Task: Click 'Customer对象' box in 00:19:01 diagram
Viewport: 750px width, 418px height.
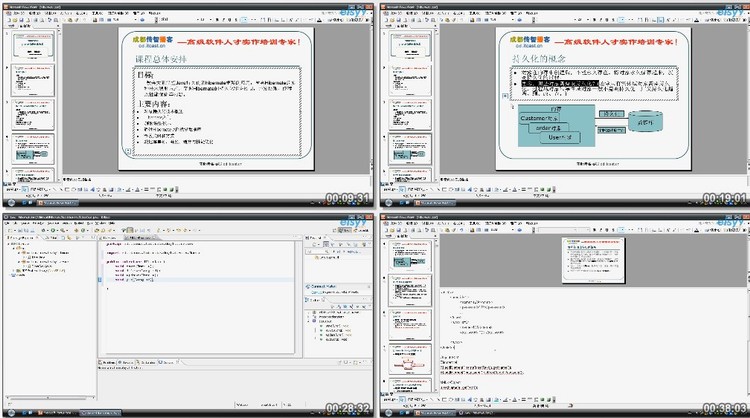Action: pos(539,118)
